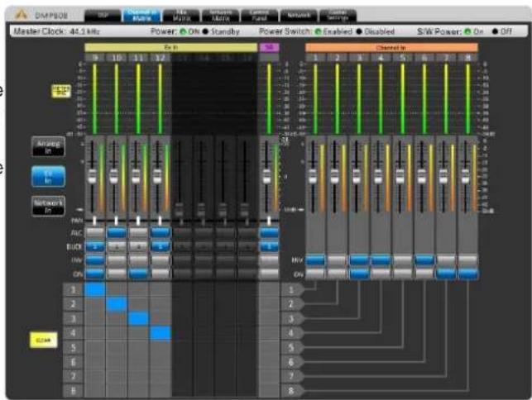This screenshot has width=532, height=400.
Task: Toggle INV on Channel In 1
Action: [x=315, y=260]
